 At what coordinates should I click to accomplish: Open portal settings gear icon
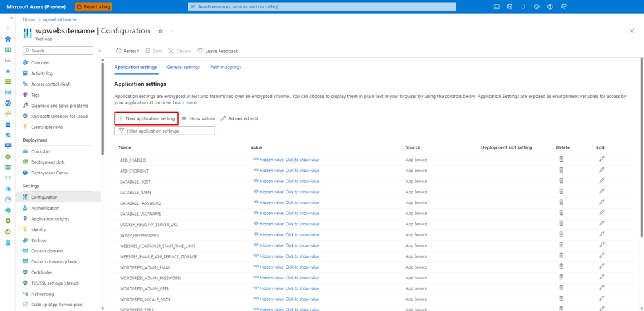click(536, 6)
